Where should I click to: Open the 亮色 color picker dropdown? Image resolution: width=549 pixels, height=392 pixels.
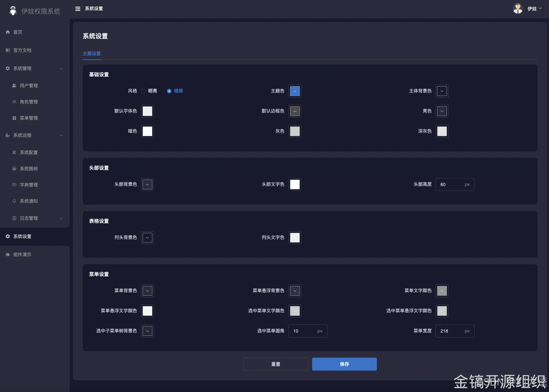[x=442, y=111]
